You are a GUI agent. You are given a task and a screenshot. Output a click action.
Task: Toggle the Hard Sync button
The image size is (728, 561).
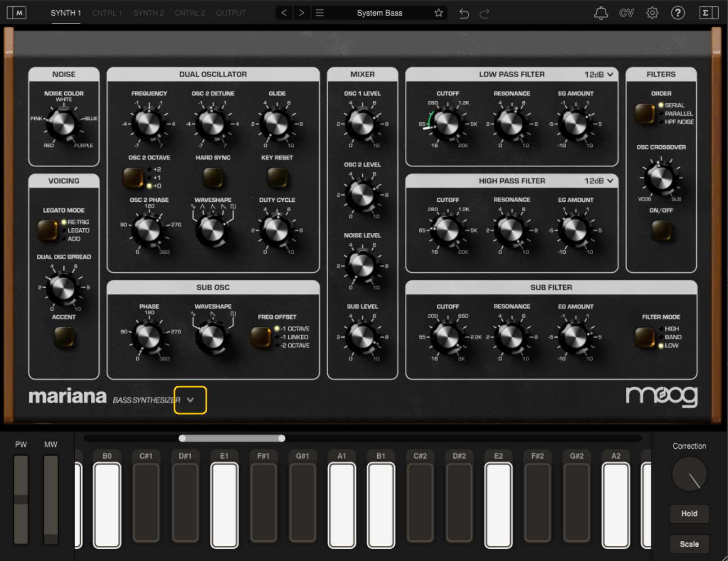(x=213, y=177)
